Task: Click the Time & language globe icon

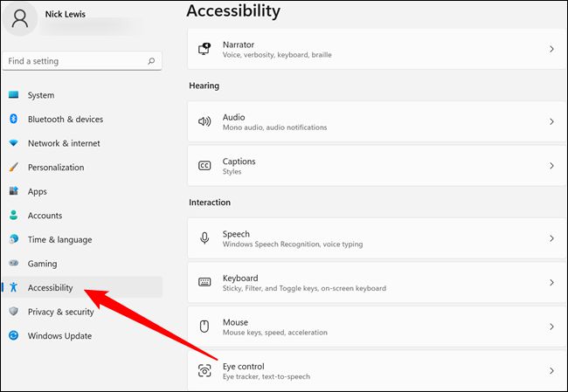Action: [x=13, y=239]
